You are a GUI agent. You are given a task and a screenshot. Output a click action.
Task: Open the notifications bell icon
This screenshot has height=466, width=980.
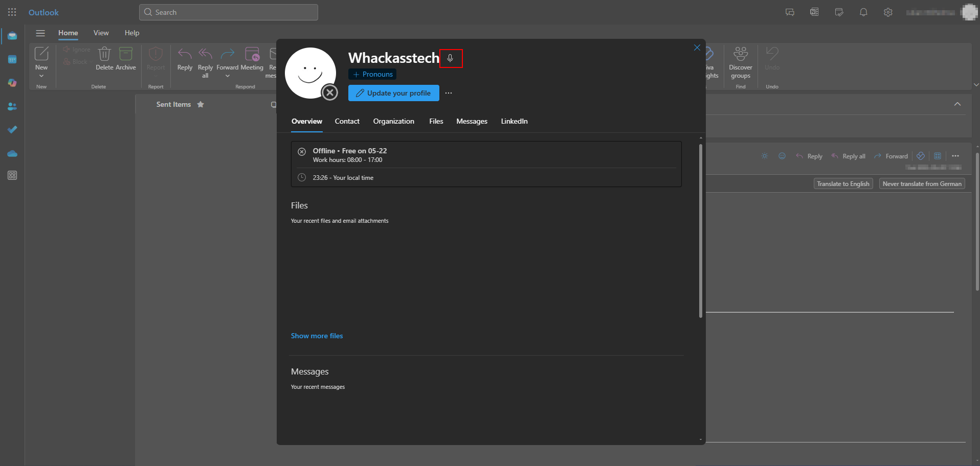click(x=863, y=12)
